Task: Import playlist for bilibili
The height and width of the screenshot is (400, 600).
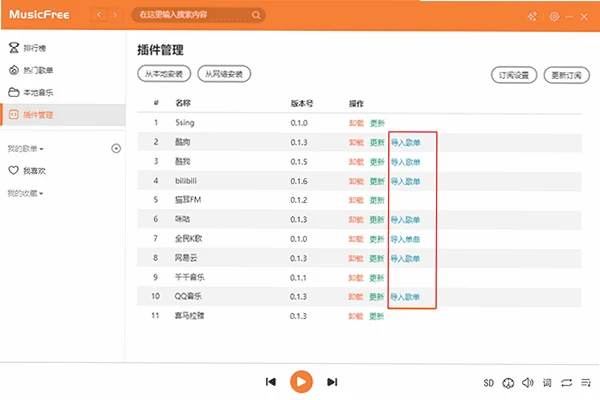Action: coord(406,181)
